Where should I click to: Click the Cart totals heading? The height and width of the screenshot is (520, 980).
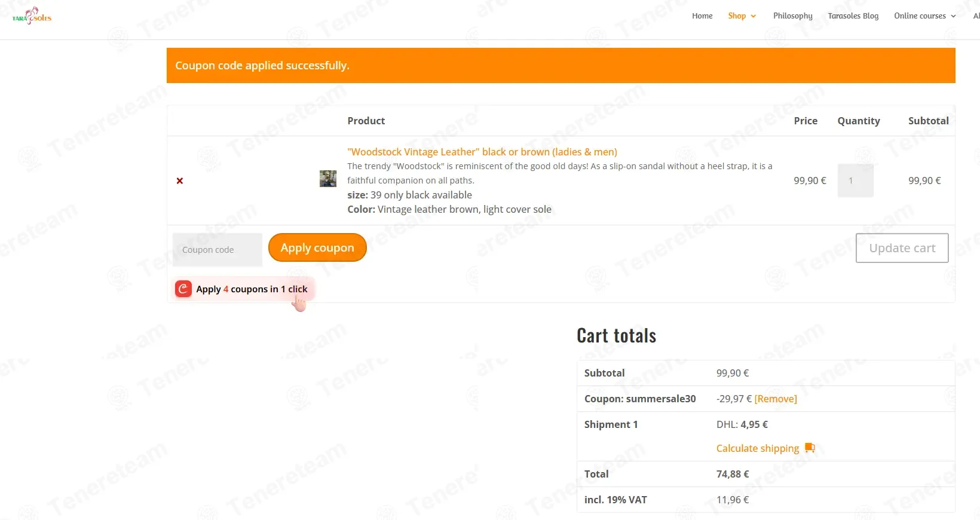(x=616, y=336)
